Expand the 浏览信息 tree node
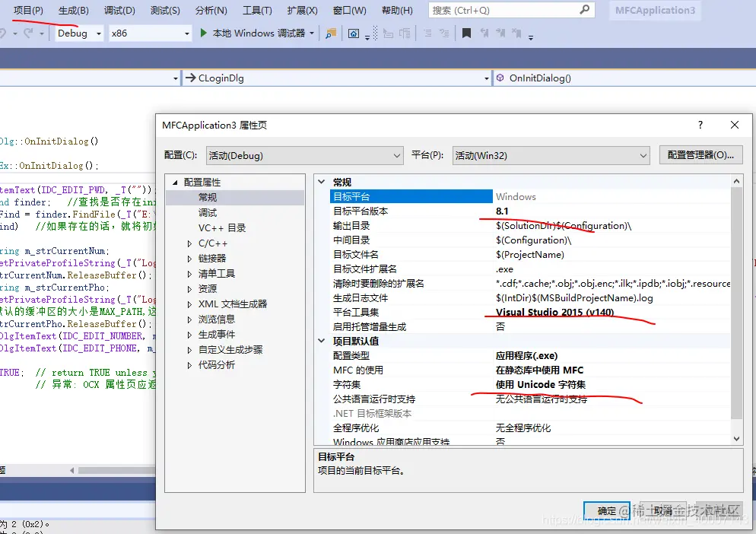 pos(189,319)
